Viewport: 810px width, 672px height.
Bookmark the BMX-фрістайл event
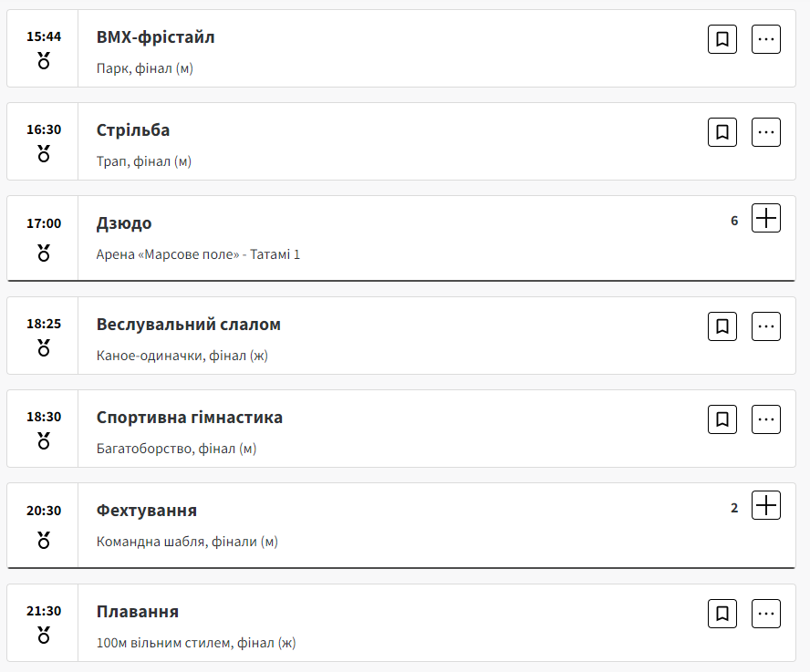pos(722,39)
